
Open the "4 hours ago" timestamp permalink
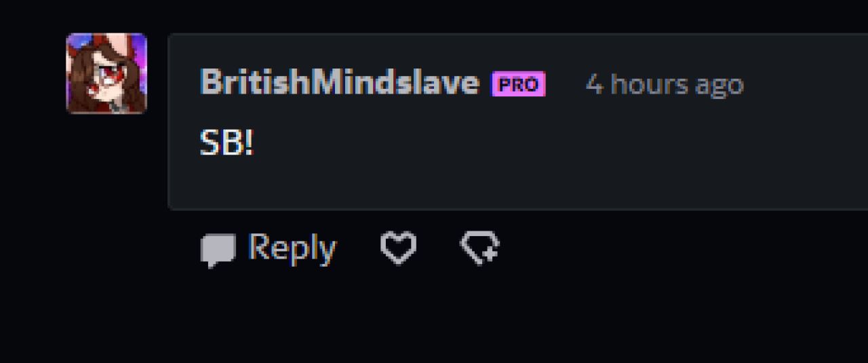point(665,85)
